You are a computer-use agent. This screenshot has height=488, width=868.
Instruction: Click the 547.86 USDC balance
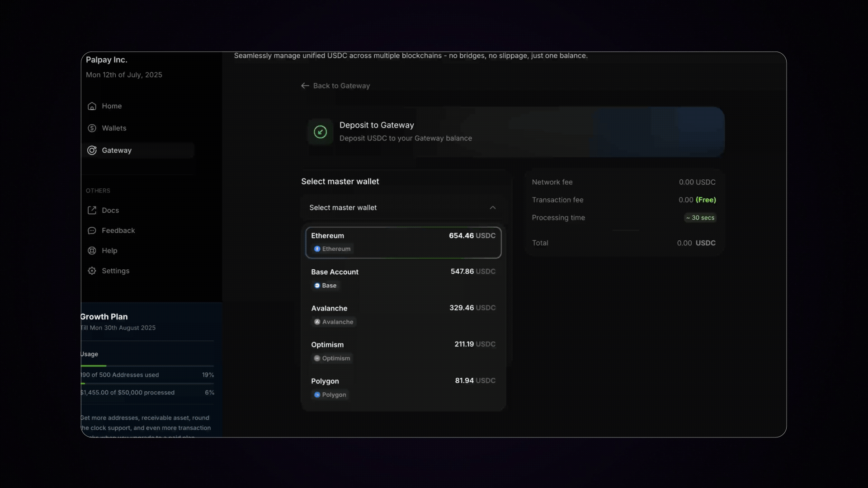[473, 272]
